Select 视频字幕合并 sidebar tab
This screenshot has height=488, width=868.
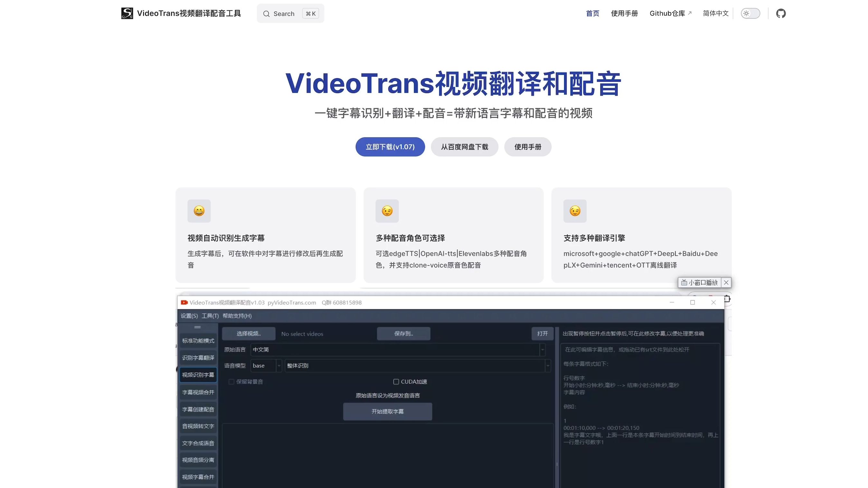coord(198,477)
